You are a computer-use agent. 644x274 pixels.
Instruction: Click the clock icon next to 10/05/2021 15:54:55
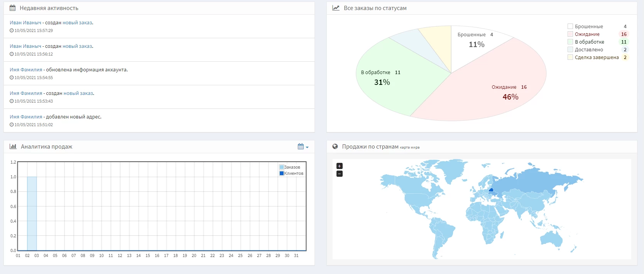(x=12, y=78)
